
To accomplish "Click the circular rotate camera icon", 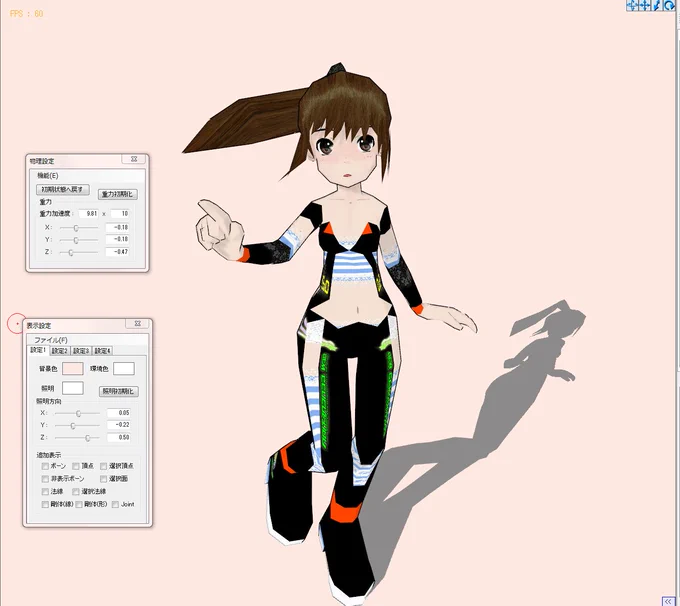I will pyautogui.click(x=669, y=5).
